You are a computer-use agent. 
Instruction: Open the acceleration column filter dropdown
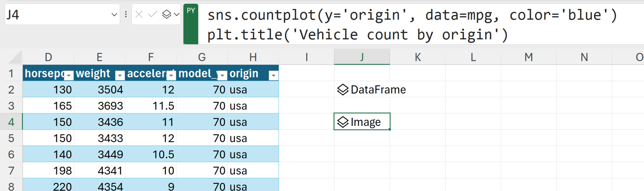pos(171,75)
